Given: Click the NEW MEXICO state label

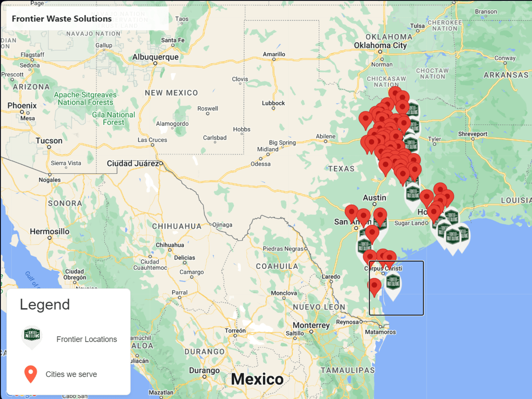Looking at the screenshot, I should [171, 93].
